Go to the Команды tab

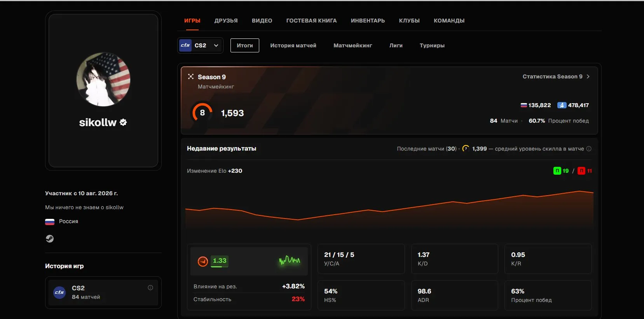click(x=449, y=21)
